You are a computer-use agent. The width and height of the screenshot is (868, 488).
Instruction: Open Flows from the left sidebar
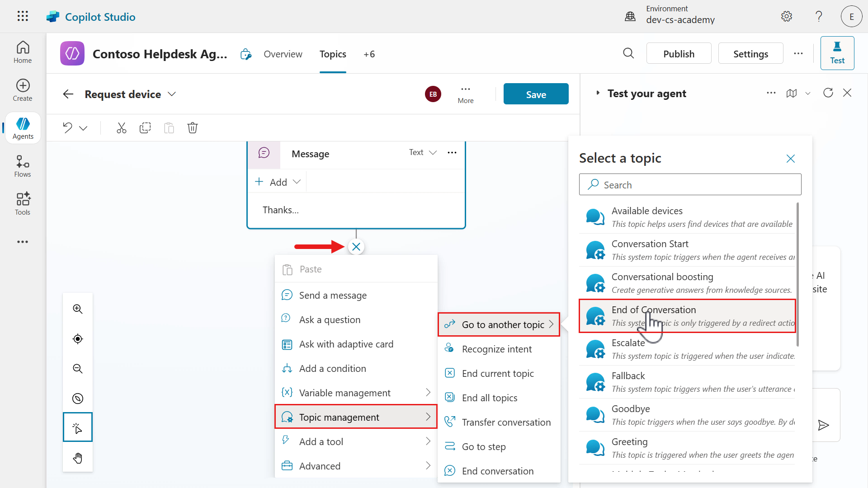tap(23, 166)
